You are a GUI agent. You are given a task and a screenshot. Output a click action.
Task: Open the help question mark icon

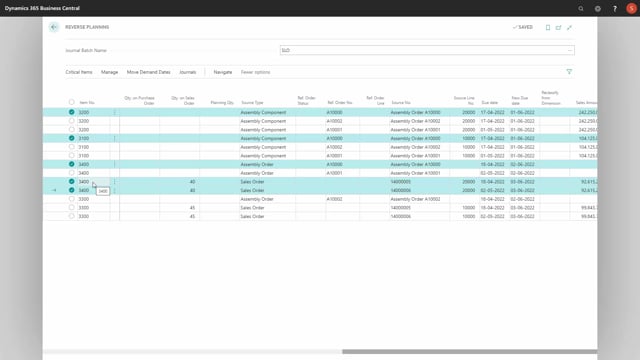[615, 9]
